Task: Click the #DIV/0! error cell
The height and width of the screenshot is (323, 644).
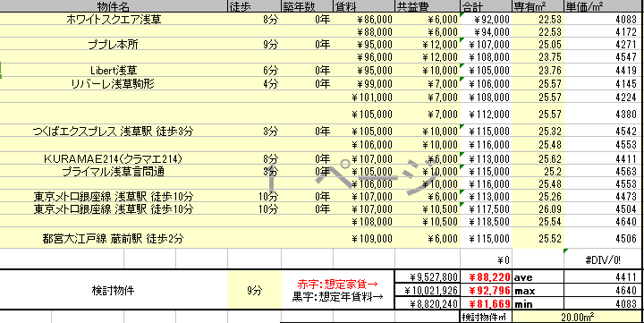Action: point(604,259)
